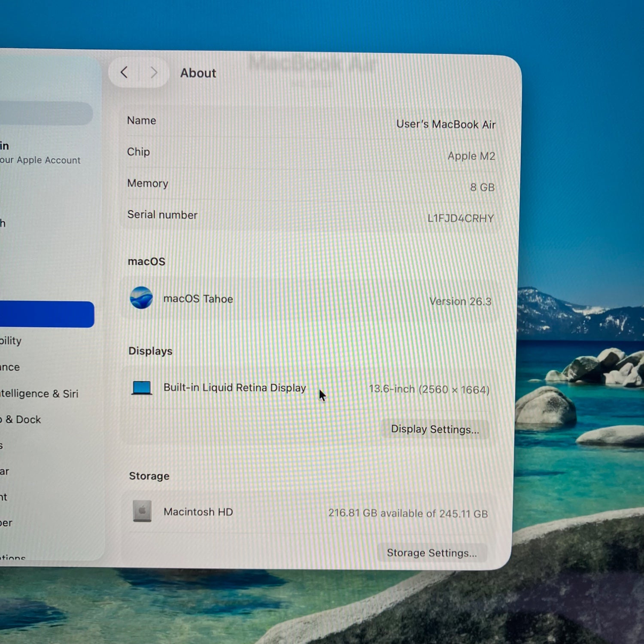This screenshot has width=644, height=644.
Task: Click "Version 26.3" text
Action: tap(460, 301)
